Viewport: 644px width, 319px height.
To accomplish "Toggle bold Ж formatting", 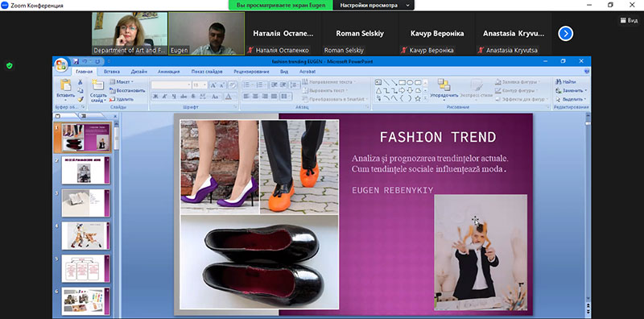I will pyautogui.click(x=155, y=96).
